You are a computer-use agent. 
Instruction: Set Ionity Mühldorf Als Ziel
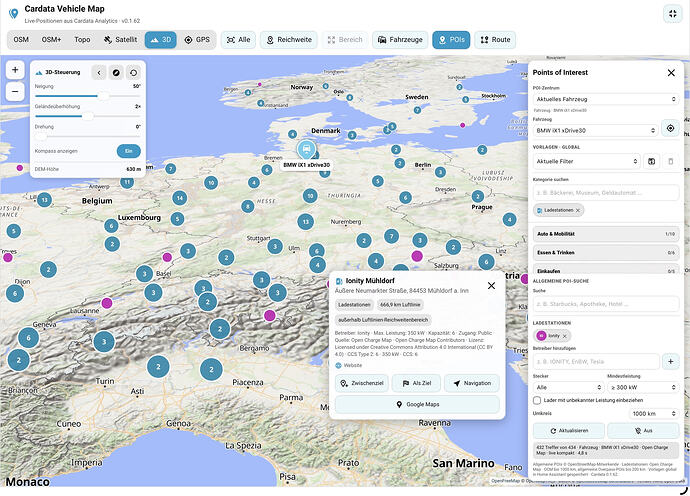(x=416, y=383)
